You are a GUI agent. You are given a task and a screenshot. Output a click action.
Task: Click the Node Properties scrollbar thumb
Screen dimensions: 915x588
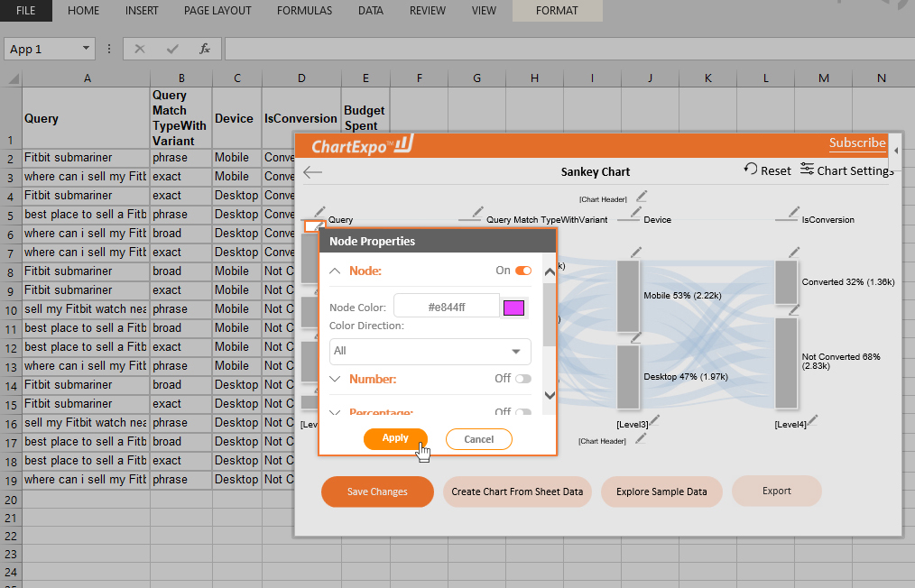coord(550,315)
